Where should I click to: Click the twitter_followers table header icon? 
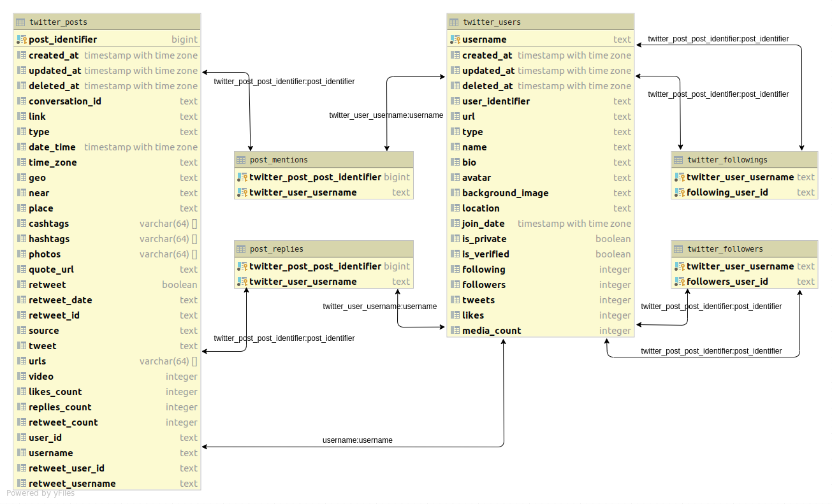[x=679, y=249]
